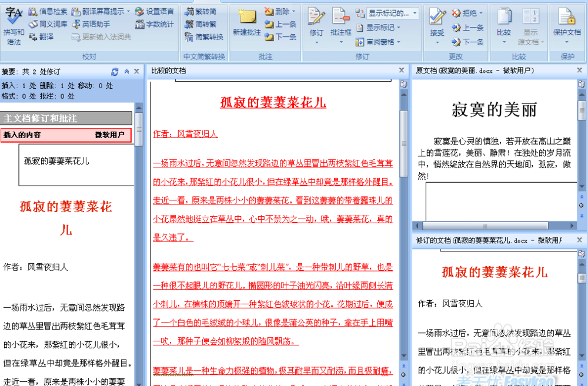
Task: Click the title 寂寞的美丽 in original document
Action: [x=495, y=110]
